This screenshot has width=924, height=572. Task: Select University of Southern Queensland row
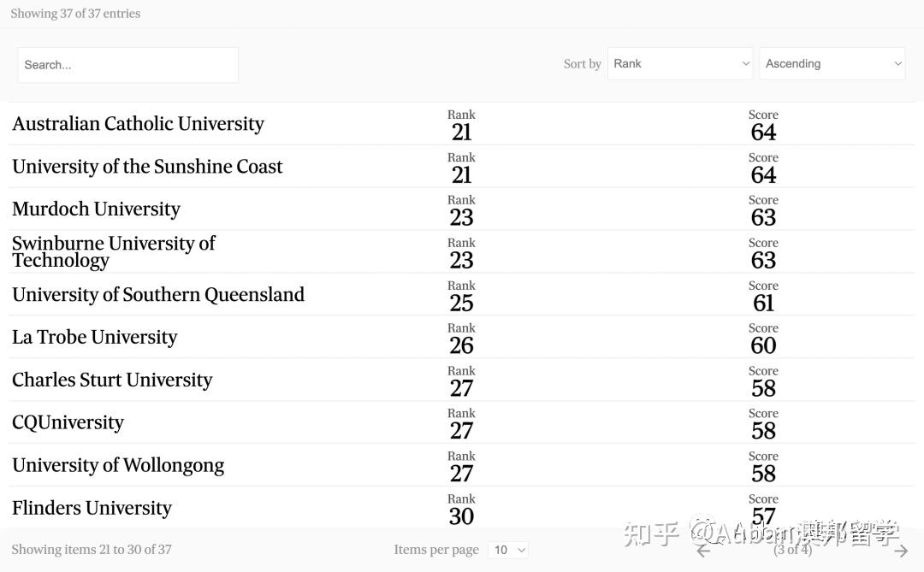(158, 295)
